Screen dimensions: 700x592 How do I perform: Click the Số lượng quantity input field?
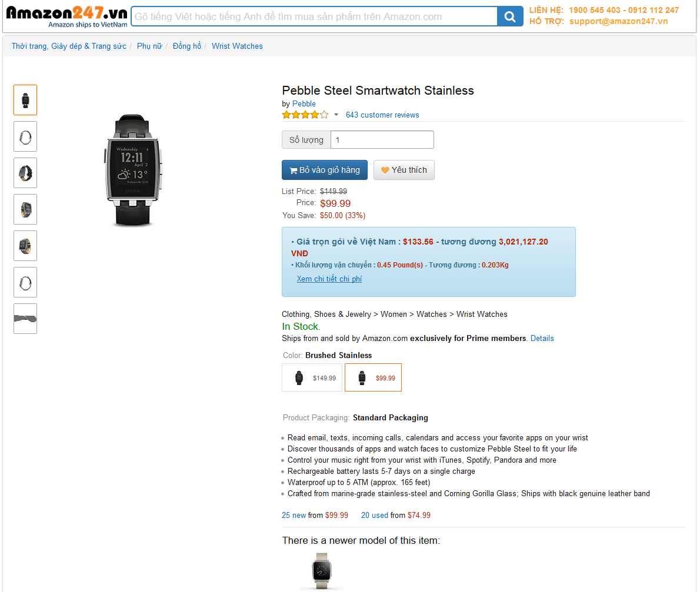(x=382, y=140)
